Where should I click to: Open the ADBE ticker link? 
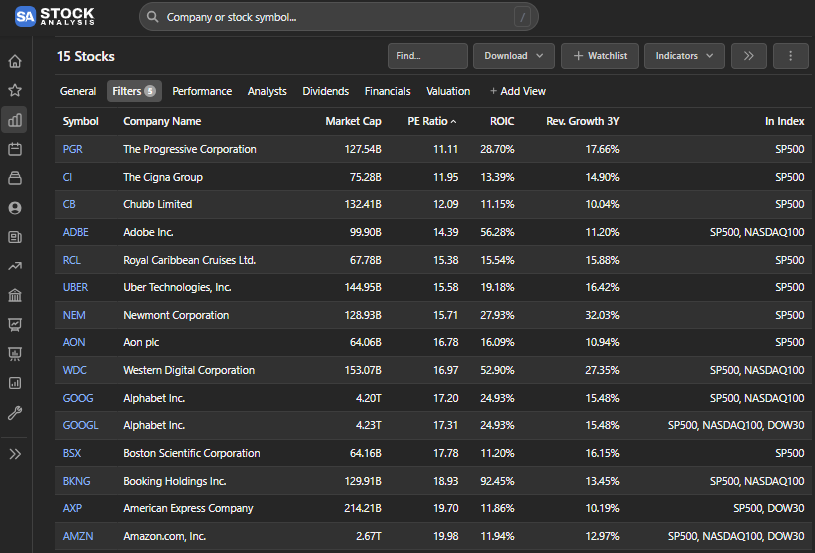click(75, 232)
